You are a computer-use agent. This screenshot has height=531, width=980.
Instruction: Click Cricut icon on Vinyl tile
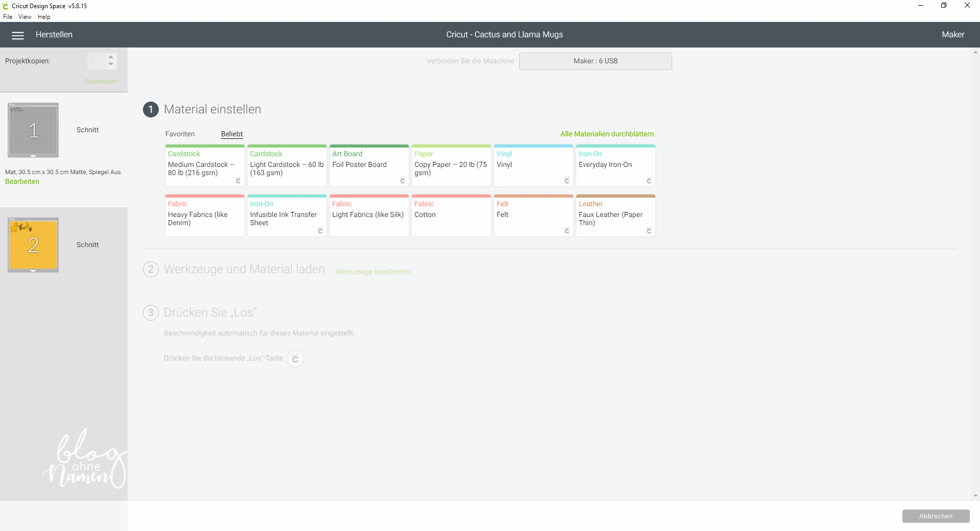[x=567, y=181]
